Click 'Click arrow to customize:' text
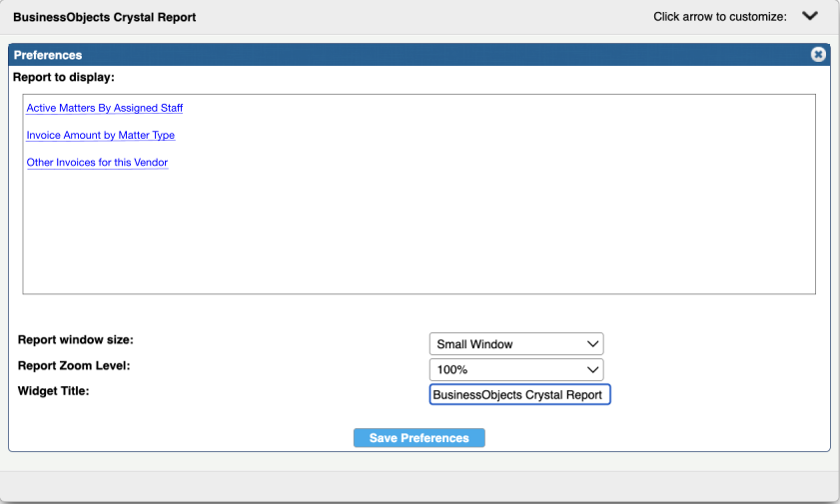The image size is (840, 504). (x=720, y=17)
